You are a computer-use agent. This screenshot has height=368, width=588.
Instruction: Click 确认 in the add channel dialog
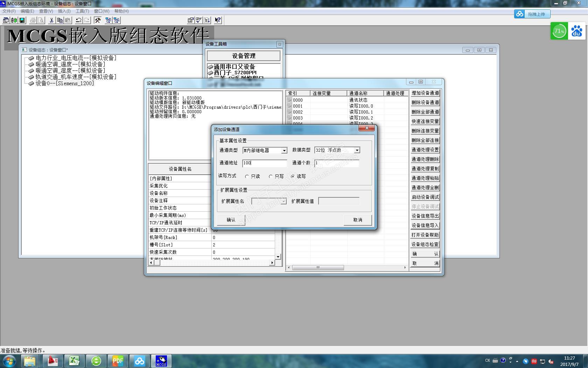[231, 220]
